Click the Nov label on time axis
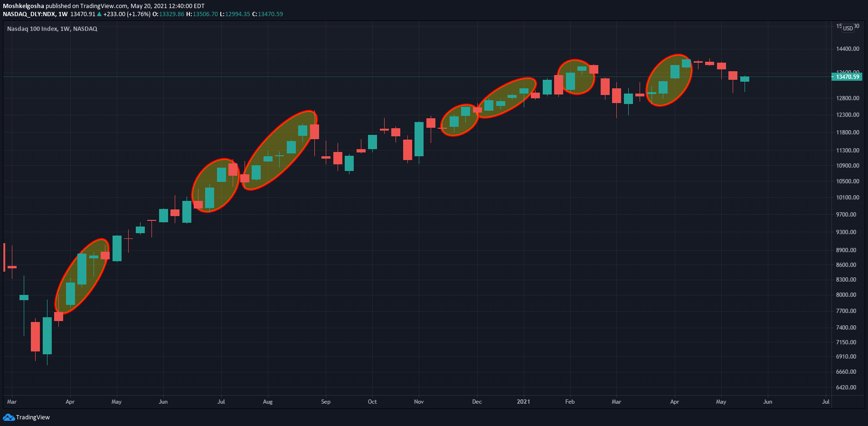The height and width of the screenshot is (426, 868). pos(419,402)
